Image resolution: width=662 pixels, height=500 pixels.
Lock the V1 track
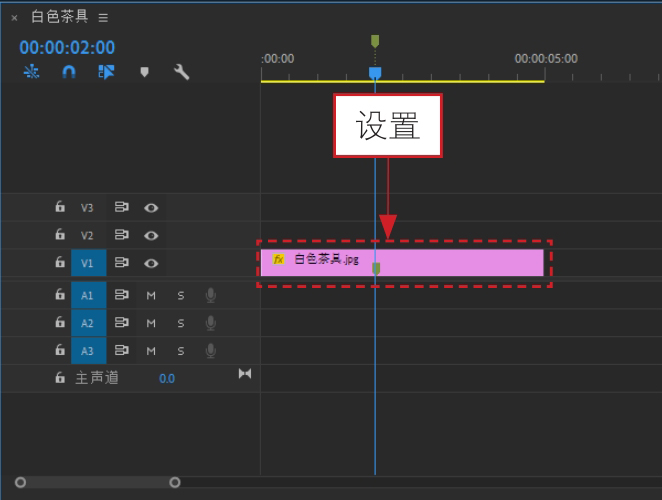(60, 262)
